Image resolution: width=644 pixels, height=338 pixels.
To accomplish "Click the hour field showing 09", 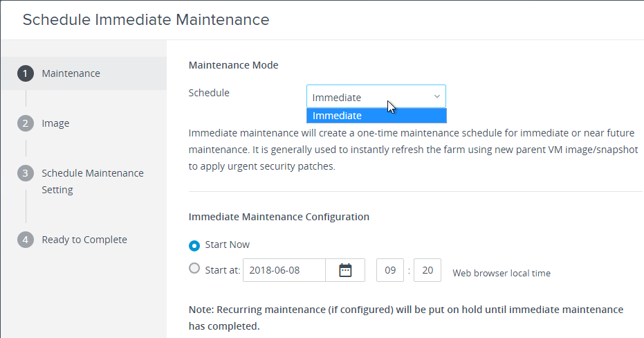I will (x=390, y=270).
